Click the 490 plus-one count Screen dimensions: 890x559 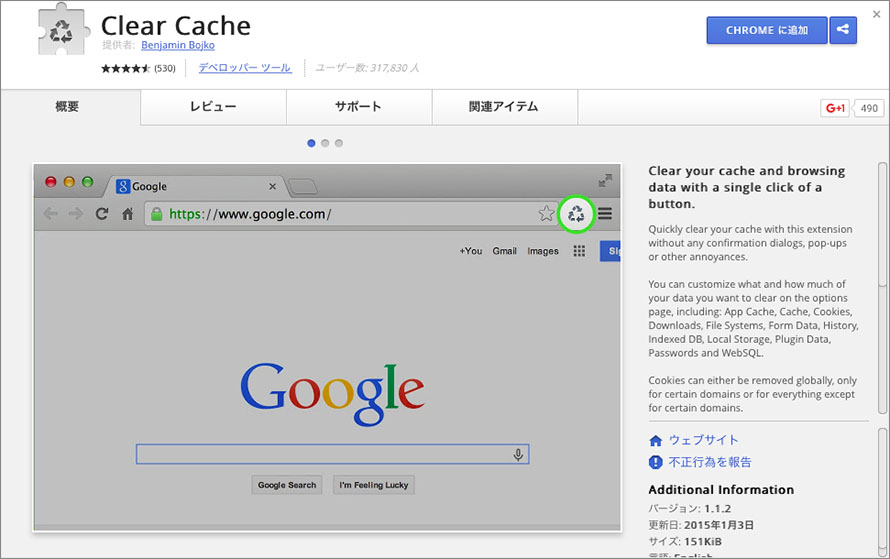(x=869, y=108)
